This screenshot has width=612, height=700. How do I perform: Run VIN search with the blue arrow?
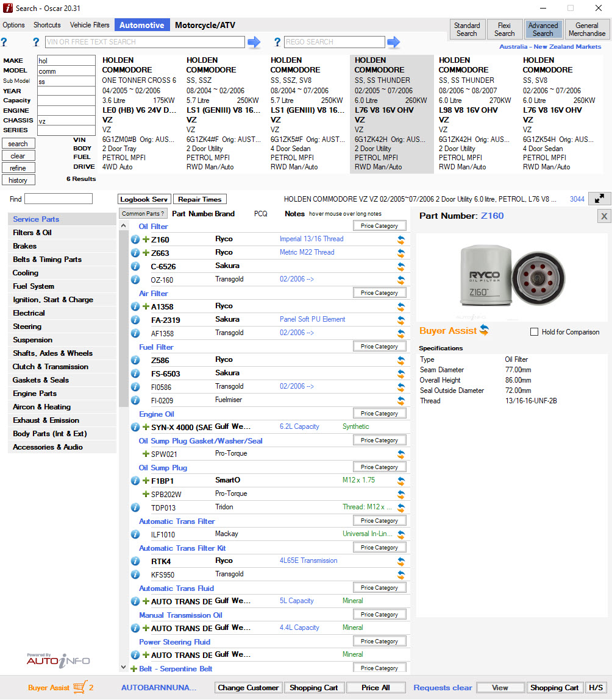tap(254, 42)
